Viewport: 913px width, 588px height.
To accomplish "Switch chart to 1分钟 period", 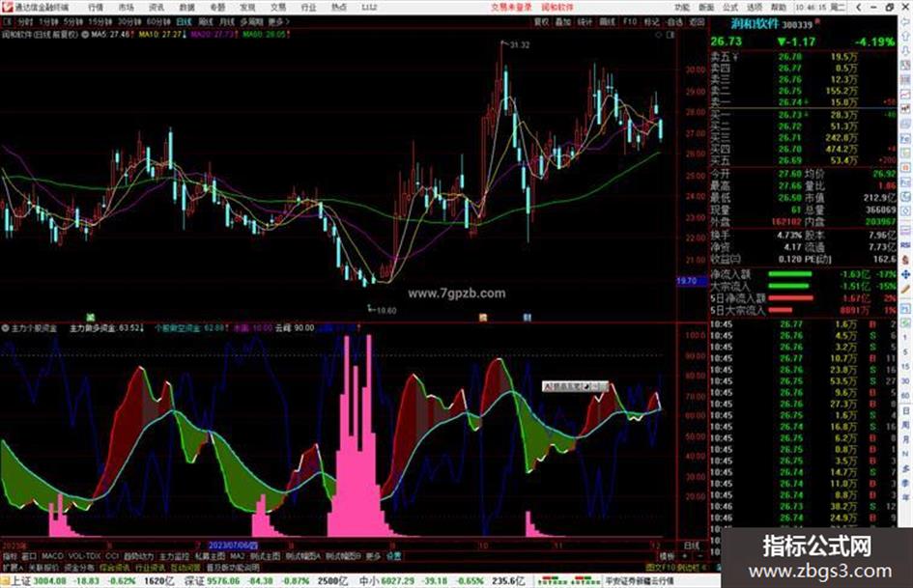I will pos(48,21).
